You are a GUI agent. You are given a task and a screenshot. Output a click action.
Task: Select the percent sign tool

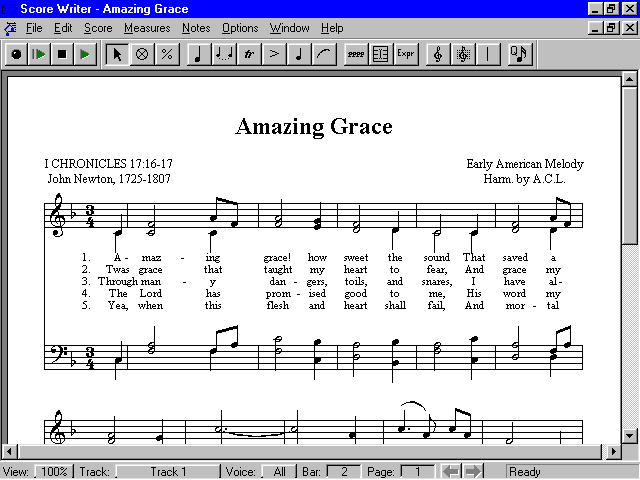[x=167, y=54]
